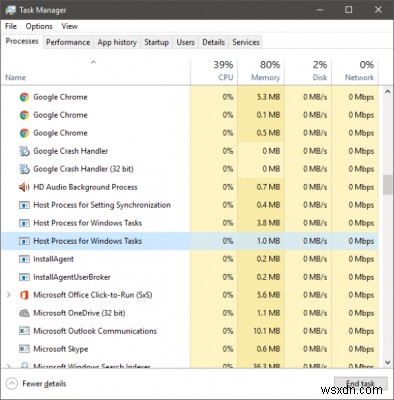The width and height of the screenshot is (394, 400).
Task: Click icon of Host Process for Windows Tasks 3.8 MB
Action: [24, 223]
